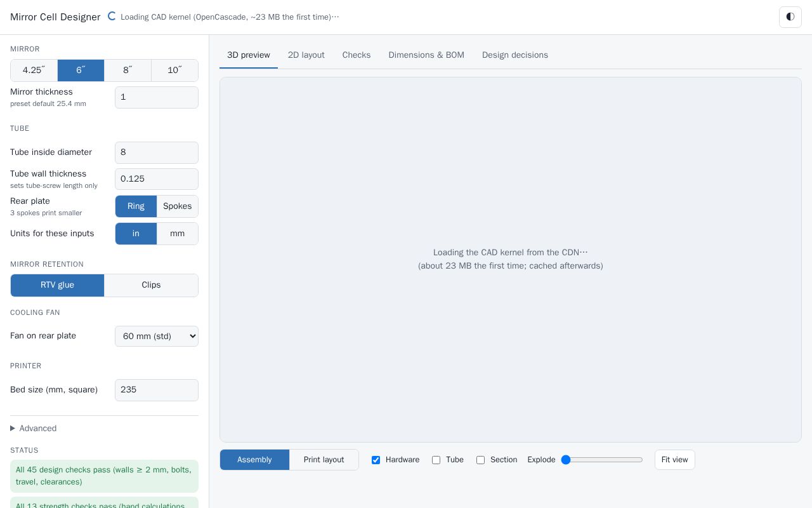
Task: Uncheck the Hardware checkbox
Action: 376,460
